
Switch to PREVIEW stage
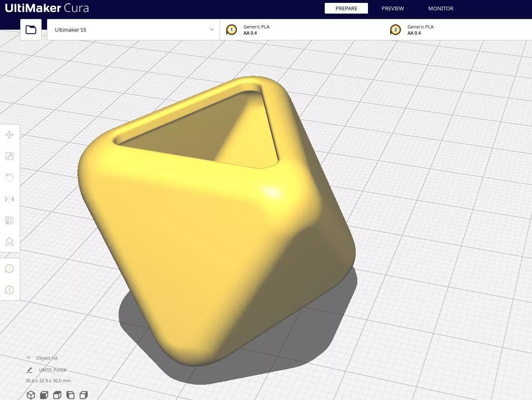tap(393, 8)
